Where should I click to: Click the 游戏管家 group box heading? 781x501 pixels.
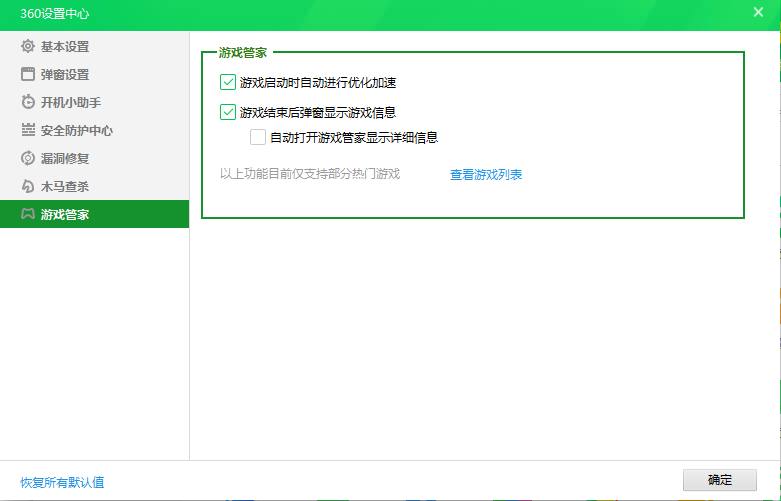(243, 53)
